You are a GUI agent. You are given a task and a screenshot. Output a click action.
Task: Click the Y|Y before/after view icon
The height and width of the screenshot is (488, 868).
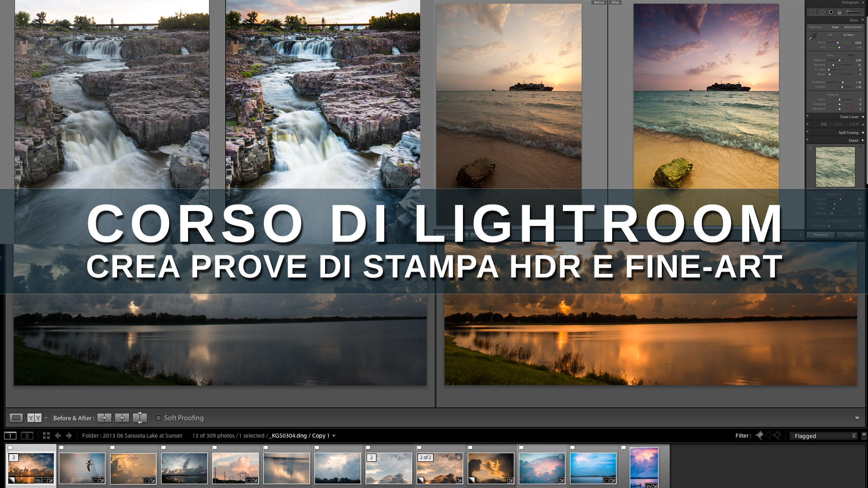coord(34,418)
